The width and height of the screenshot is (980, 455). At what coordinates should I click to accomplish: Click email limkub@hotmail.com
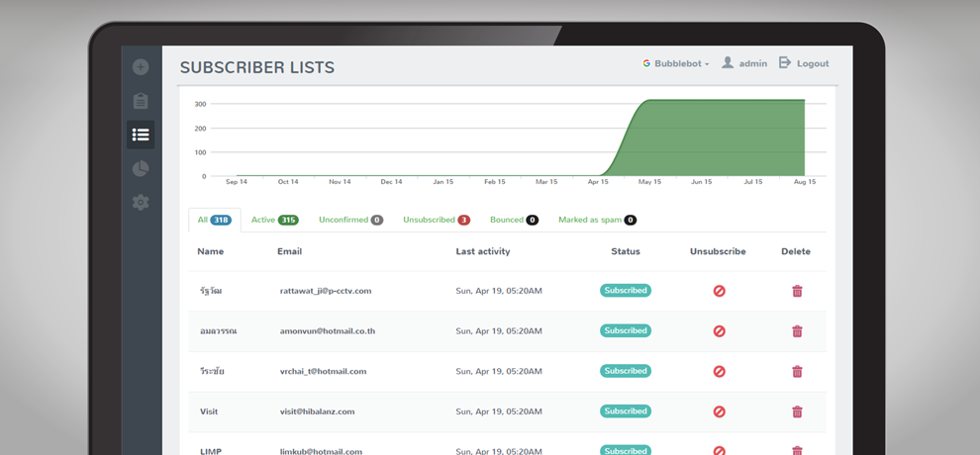321,451
